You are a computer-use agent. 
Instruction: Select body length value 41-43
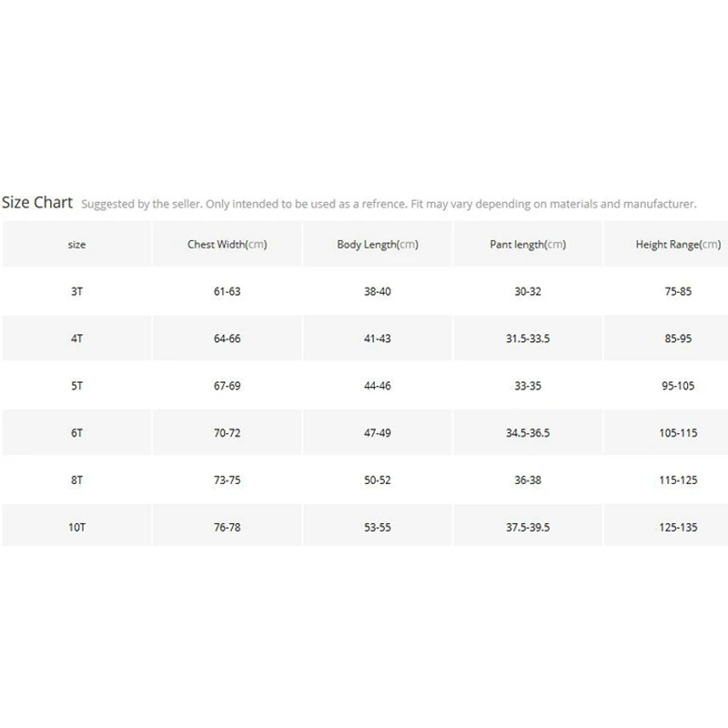click(378, 339)
